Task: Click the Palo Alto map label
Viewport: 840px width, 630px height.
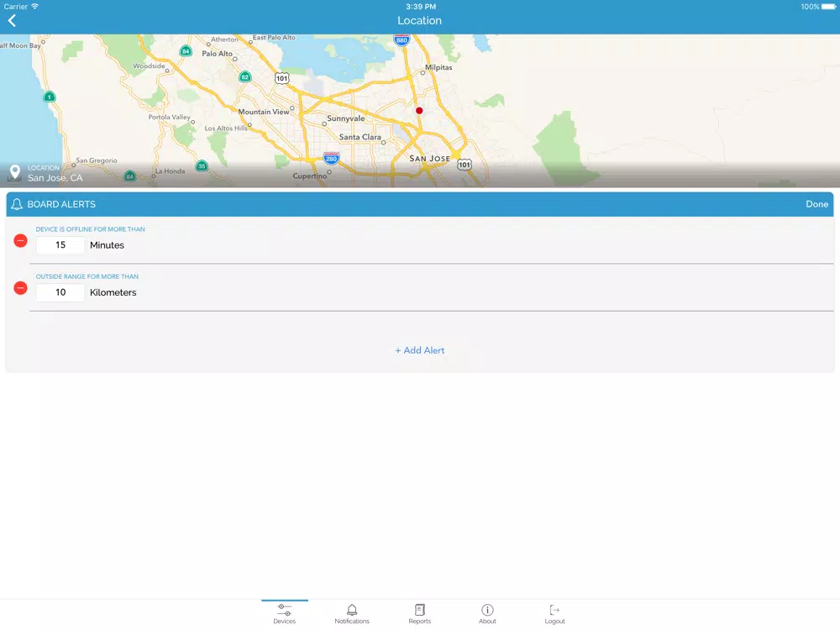Action: pyautogui.click(x=217, y=54)
